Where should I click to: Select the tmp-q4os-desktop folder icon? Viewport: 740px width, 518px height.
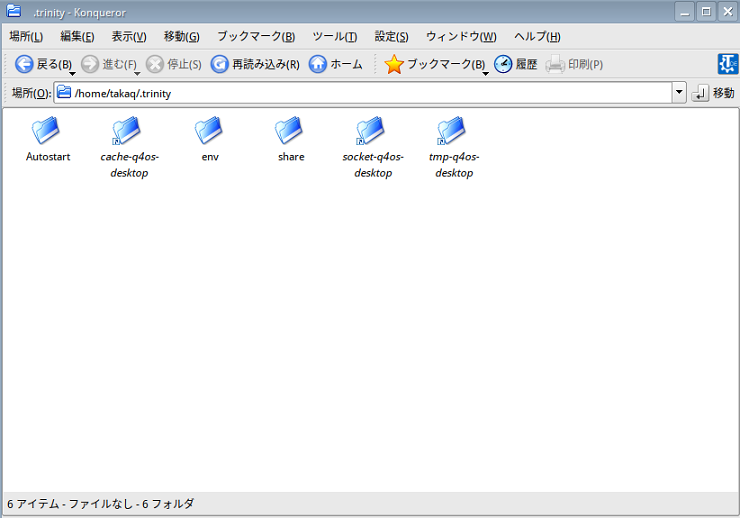click(452, 130)
